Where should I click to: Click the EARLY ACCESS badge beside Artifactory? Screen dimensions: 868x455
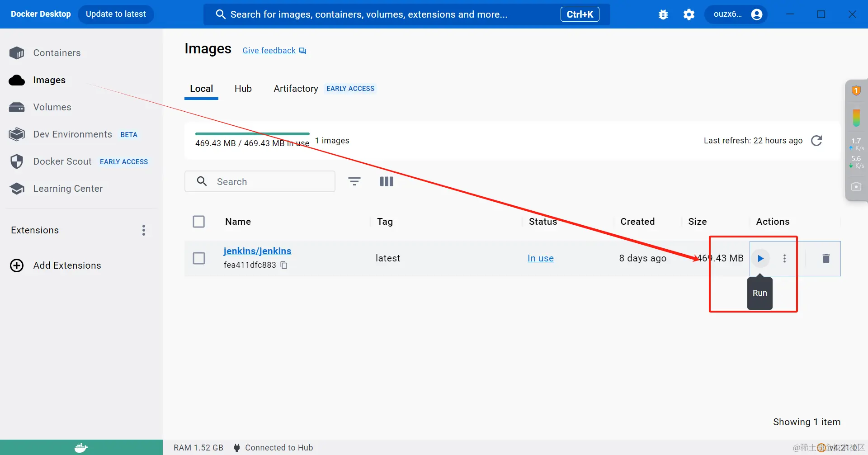tap(350, 89)
